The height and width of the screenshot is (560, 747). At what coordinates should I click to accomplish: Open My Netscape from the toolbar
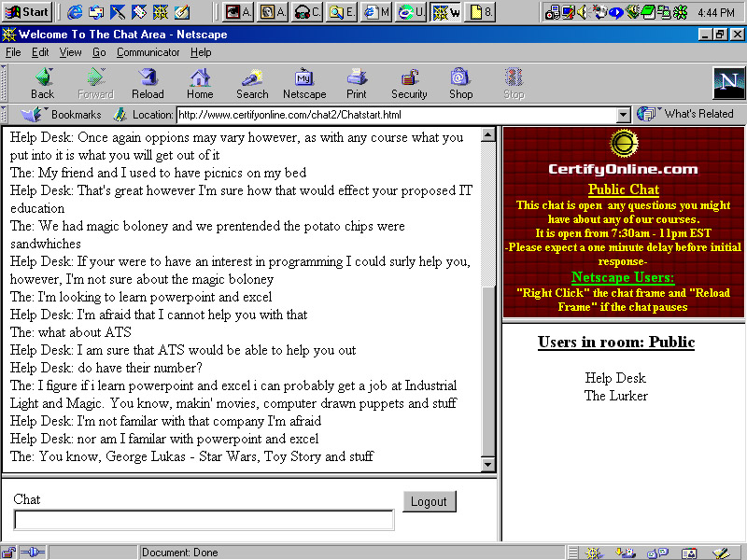(304, 83)
